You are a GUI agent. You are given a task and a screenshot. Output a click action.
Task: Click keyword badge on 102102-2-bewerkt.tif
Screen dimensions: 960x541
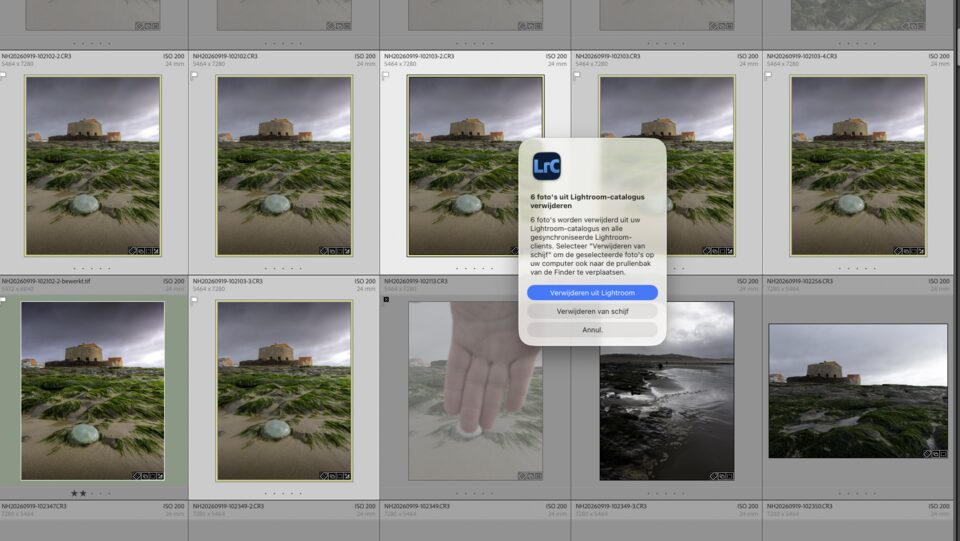click(x=136, y=476)
